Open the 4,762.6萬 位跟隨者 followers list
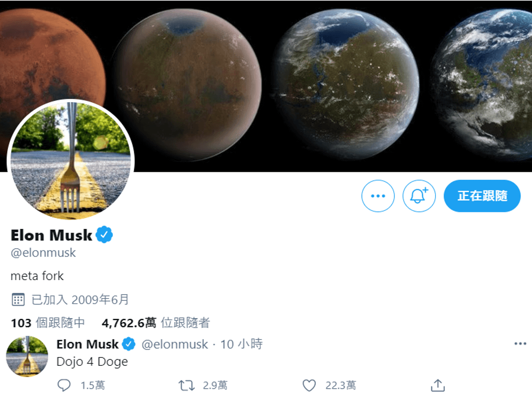 (156, 323)
